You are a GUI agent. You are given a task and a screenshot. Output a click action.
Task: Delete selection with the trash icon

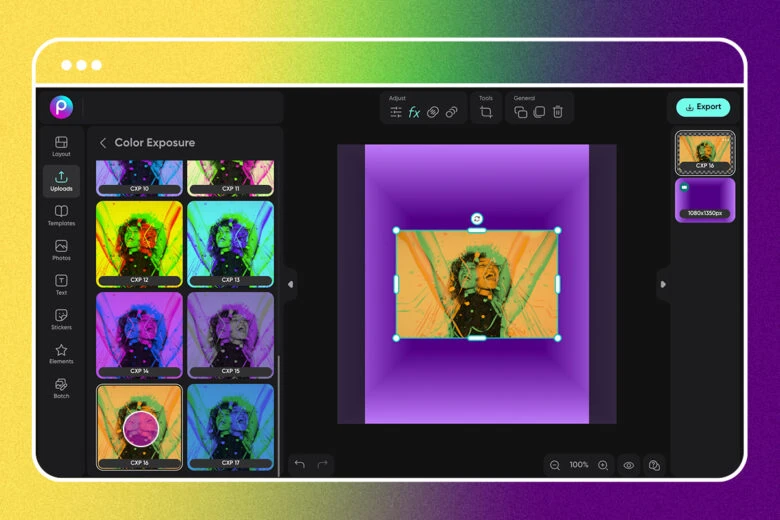tap(558, 112)
